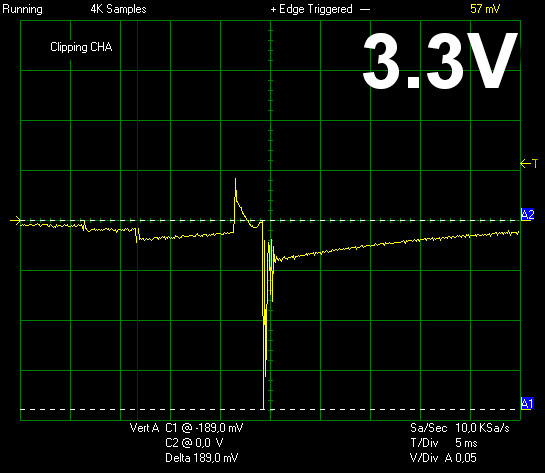The image size is (545, 473).
Task: Click the positive spike peak on waveform
Action: click(x=235, y=179)
